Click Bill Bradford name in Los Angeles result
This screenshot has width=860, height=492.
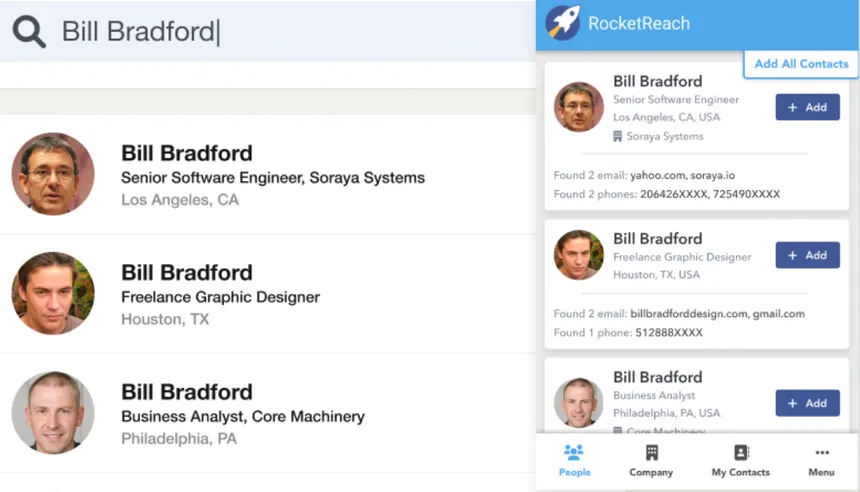click(x=187, y=153)
